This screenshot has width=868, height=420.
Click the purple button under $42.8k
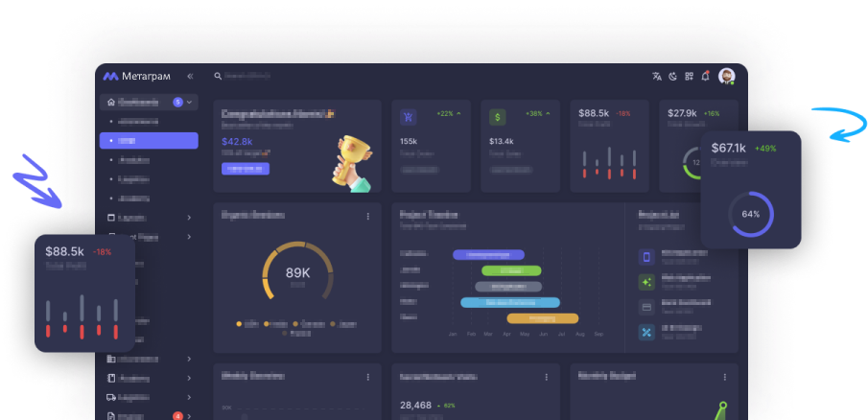click(246, 169)
